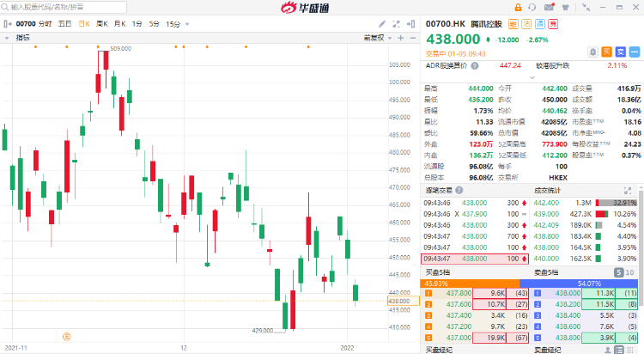The image size is (644, 354).
Task: Click the 腾讯控股 stock name
Action: pos(486,24)
